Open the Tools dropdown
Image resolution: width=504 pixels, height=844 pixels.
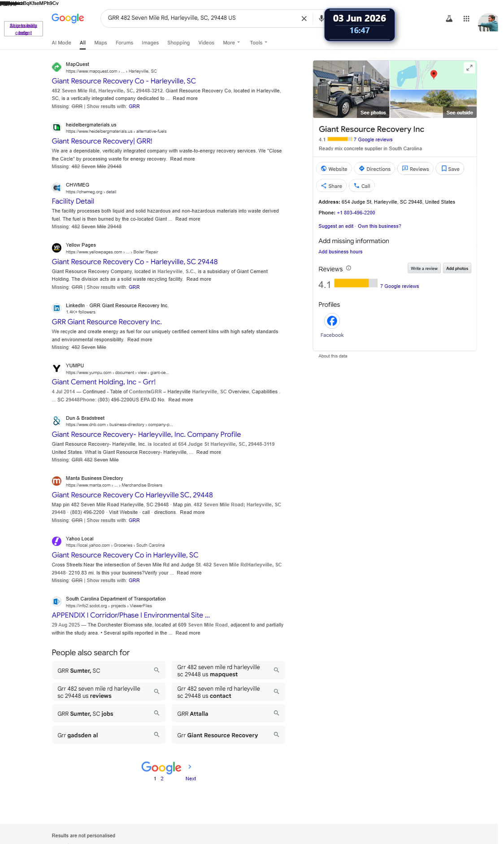coord(258,43)
